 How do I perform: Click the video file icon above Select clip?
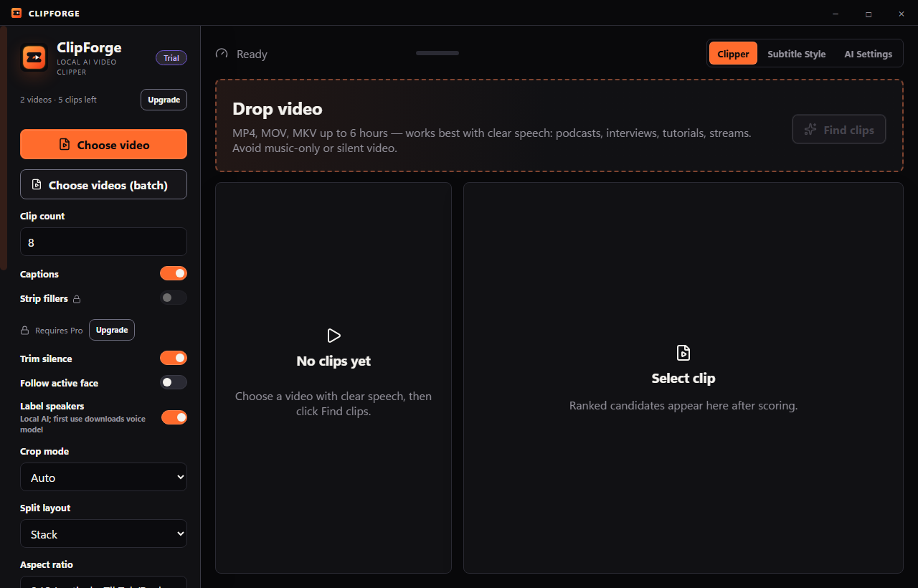tap(683, 353)
